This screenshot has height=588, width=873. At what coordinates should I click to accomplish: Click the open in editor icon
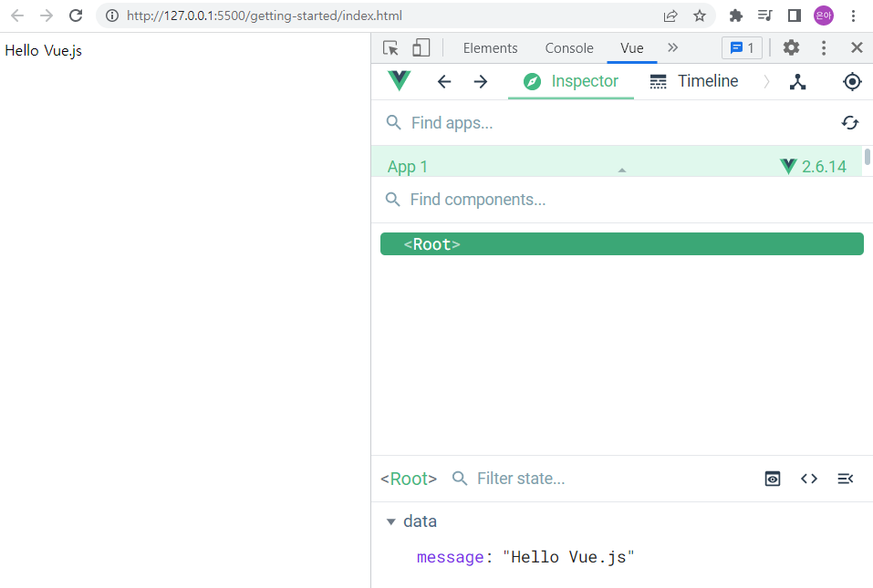845,479
